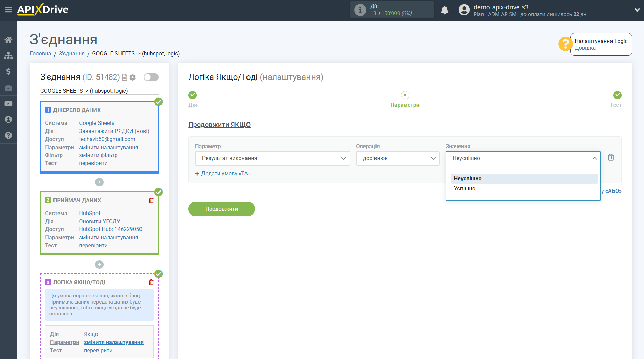
Task: Open connection document icon
Action: click(125, 77)
